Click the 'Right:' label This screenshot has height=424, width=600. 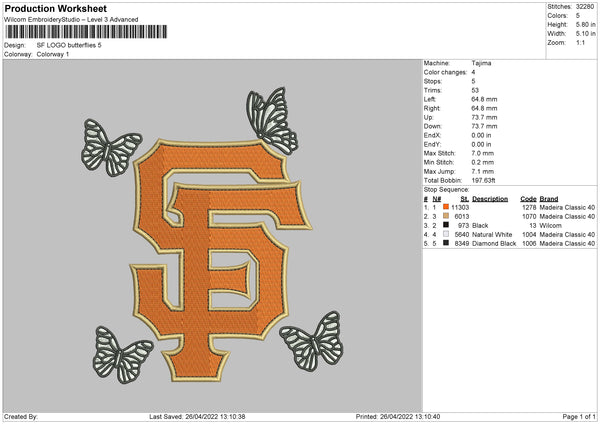pyautogui.click(x=432, y=108)
